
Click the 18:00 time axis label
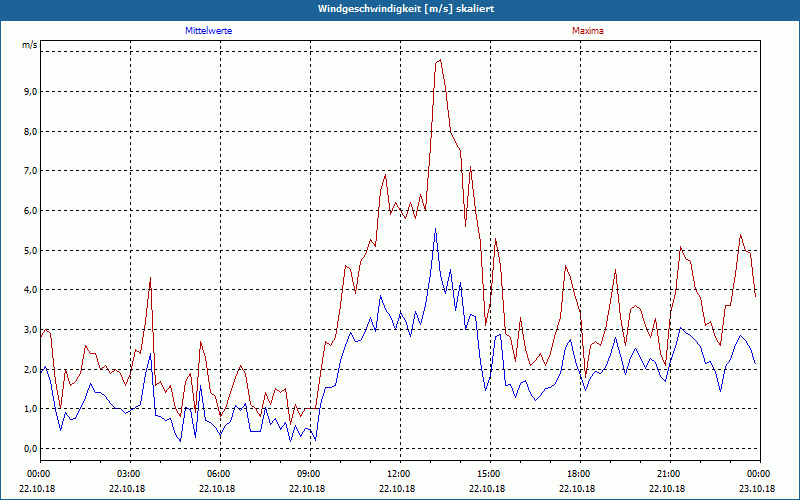click(x=578, y=474)
